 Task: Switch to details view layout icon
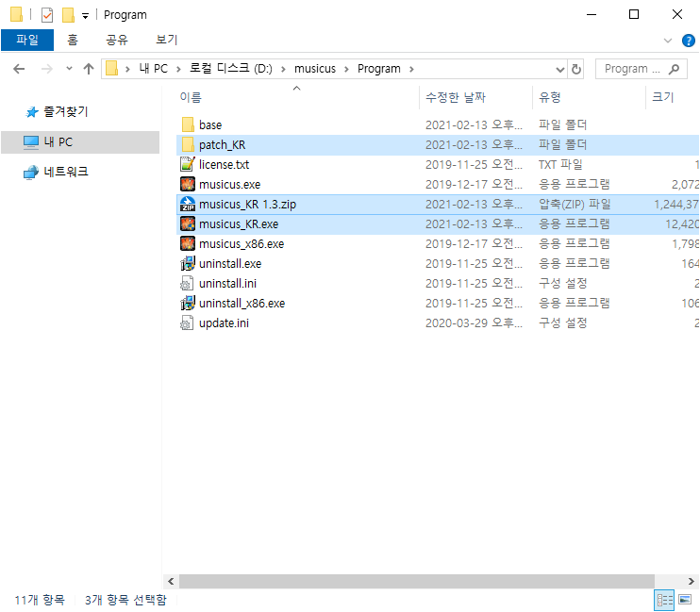coord(664,600)
